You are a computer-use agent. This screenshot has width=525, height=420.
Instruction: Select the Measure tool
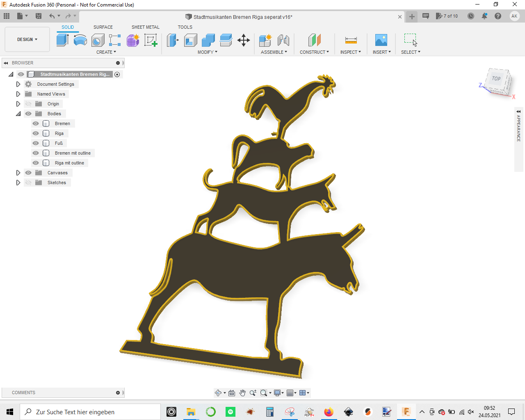351,40
